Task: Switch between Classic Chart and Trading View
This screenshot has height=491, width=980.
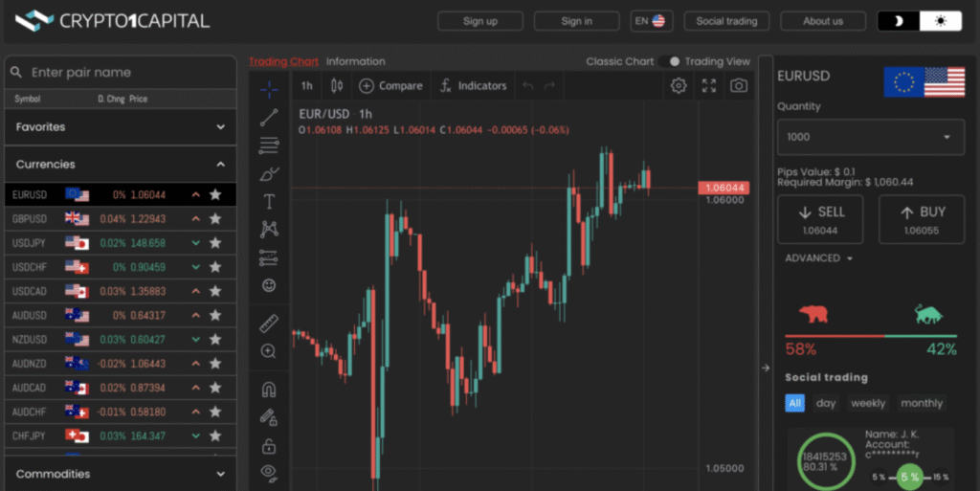Action: [x=670, y=61]
